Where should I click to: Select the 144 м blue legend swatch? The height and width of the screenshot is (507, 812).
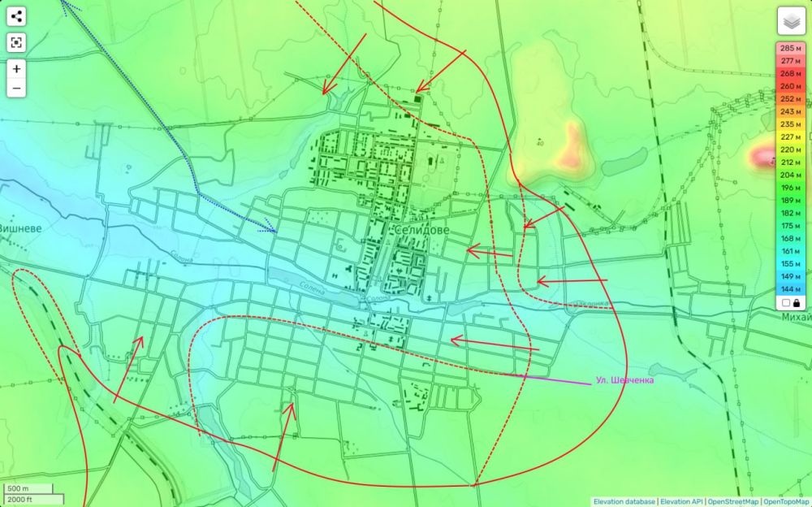pyautogui.click(x=790, y=289)
